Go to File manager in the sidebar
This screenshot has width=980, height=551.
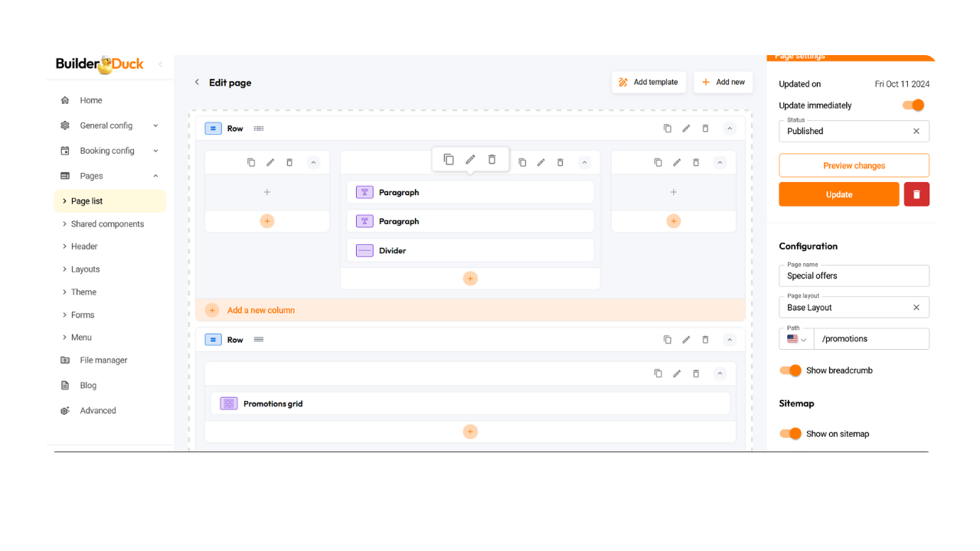click(103, 360)
